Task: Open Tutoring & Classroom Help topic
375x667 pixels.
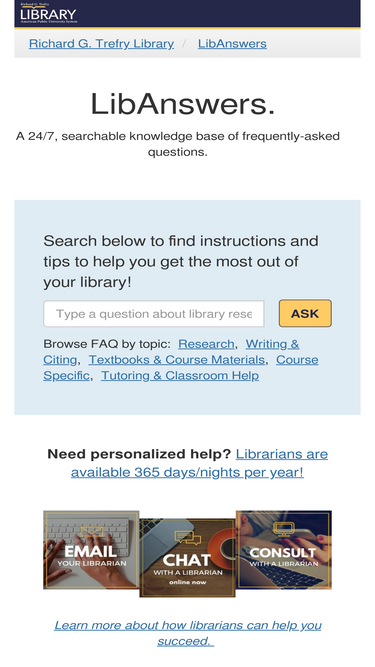Action: [x=180, y=376]
